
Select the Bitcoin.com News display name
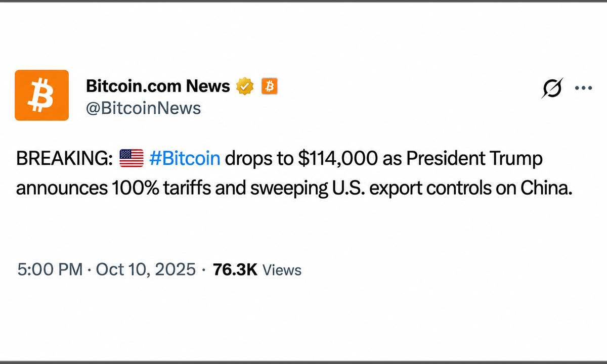click(x=158, y=86)
